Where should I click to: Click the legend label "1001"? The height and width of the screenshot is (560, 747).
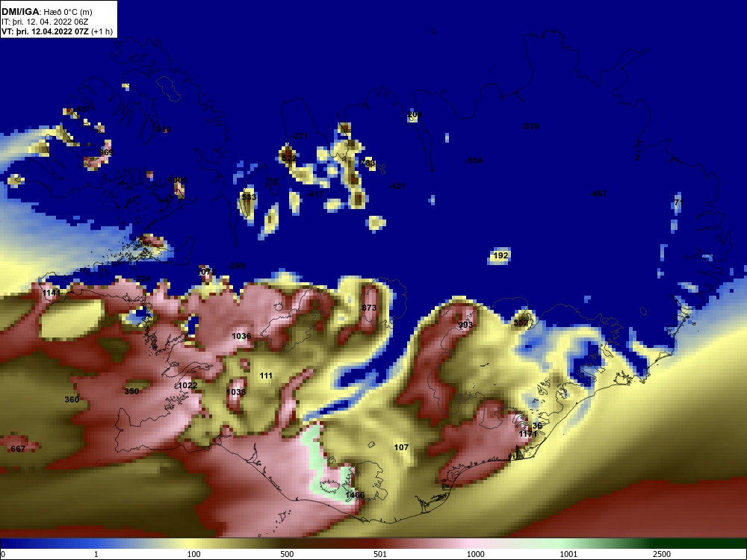tap(568, 554)
